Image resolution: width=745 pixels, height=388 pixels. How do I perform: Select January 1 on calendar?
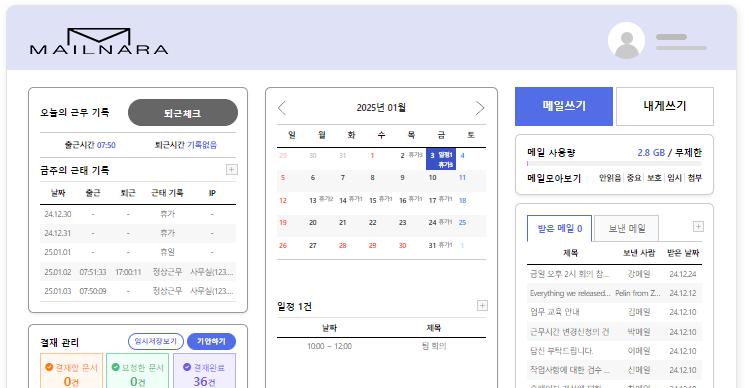tap(372, 156)
